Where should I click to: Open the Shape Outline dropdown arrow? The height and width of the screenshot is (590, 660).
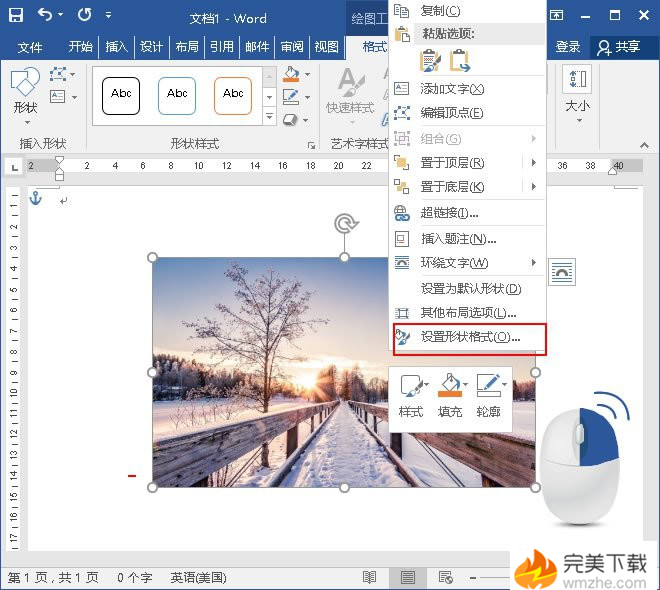308,97
